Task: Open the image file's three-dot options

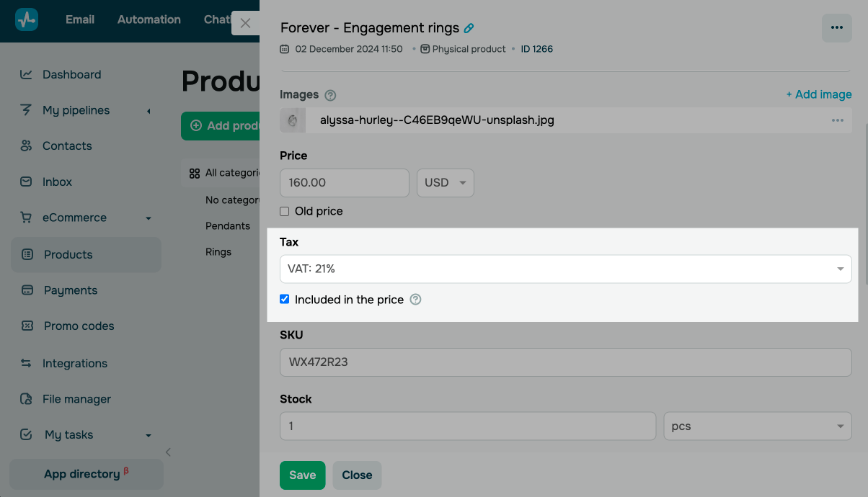Action: tap(837, 120)
